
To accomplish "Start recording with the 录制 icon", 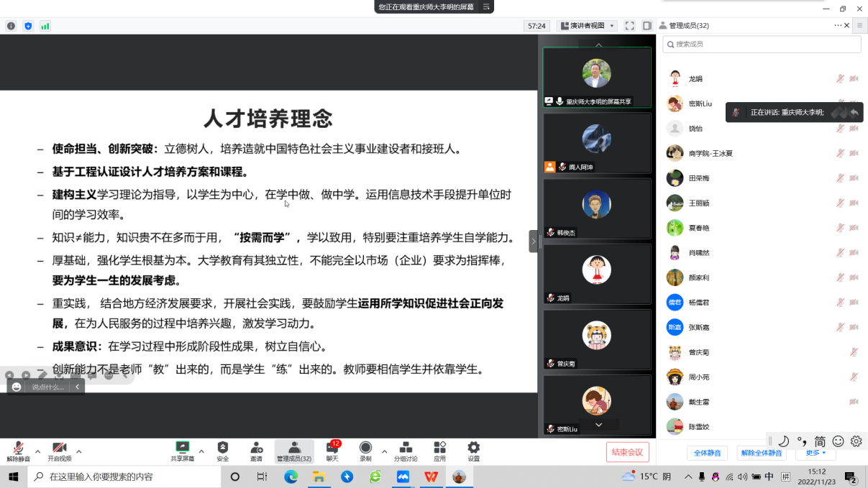I will [x=365, y=451].
